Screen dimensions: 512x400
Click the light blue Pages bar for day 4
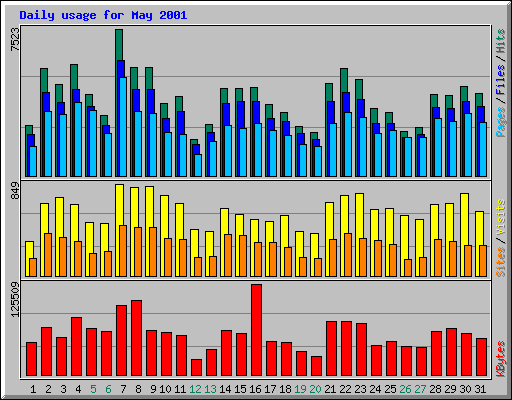(78, 139)
